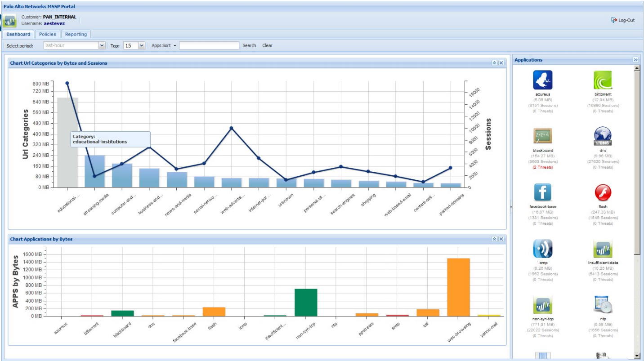The image size is (644, 361).
Task: Click the Log-Out door icon
Action: point(614,20)
